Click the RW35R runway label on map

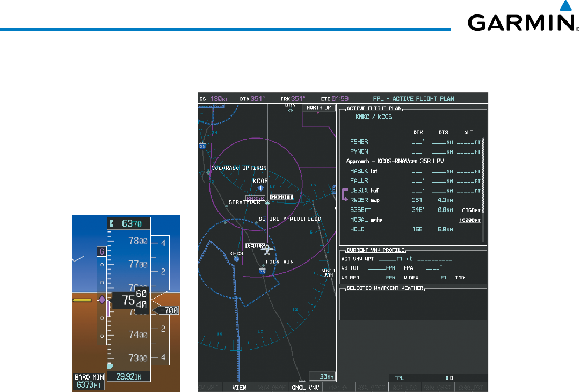(x=255, y=198)
